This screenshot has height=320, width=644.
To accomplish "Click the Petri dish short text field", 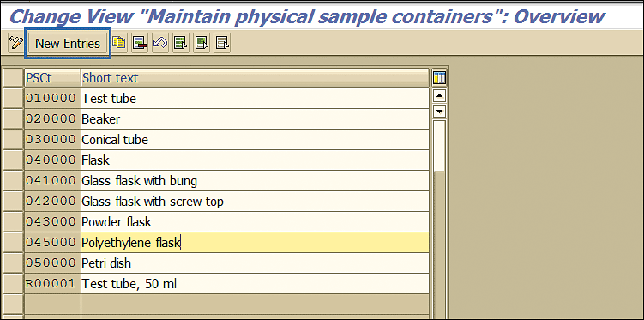I will coord(255,263).
